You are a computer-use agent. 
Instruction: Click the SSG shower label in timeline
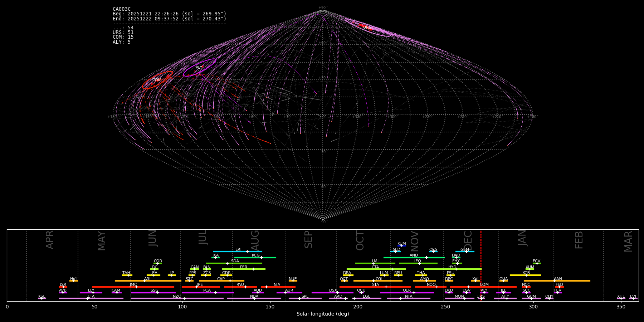pyautogui.click(x=155, y=291)
